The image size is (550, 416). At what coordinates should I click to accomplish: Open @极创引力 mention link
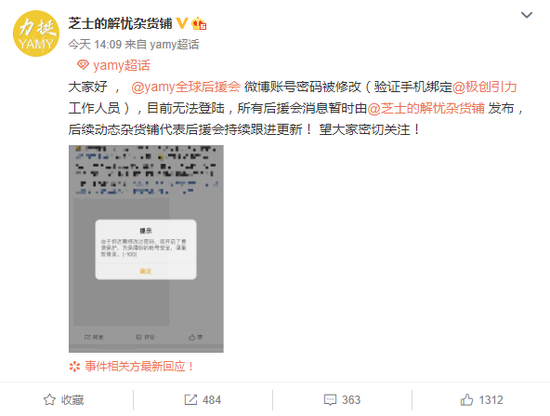[x=484, y=87]
